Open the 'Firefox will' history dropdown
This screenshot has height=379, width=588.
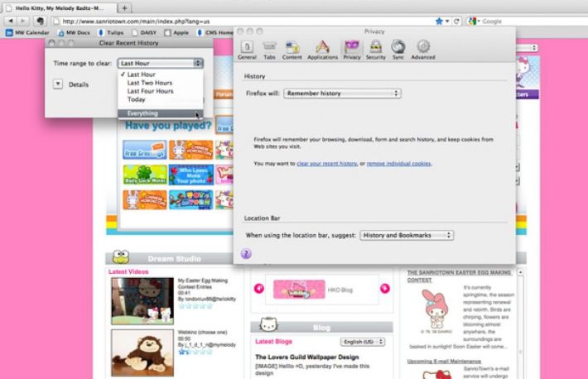(x=342, y=94)
